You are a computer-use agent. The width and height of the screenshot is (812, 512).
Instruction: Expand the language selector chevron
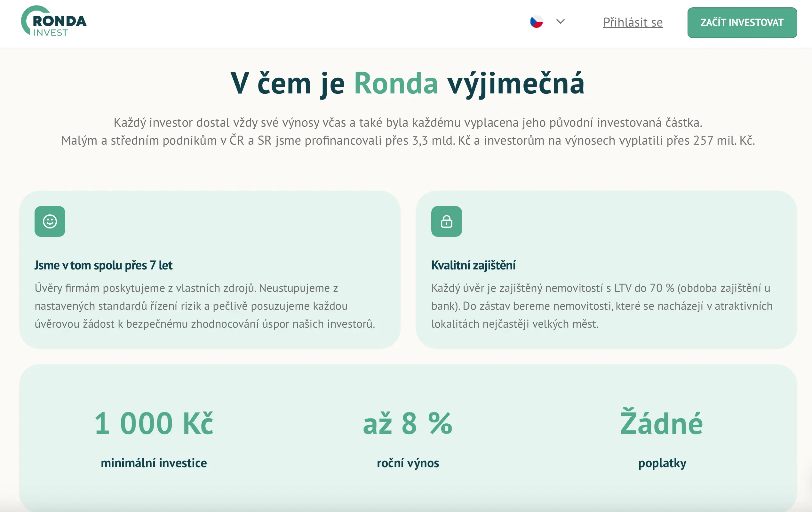(560, 21)
